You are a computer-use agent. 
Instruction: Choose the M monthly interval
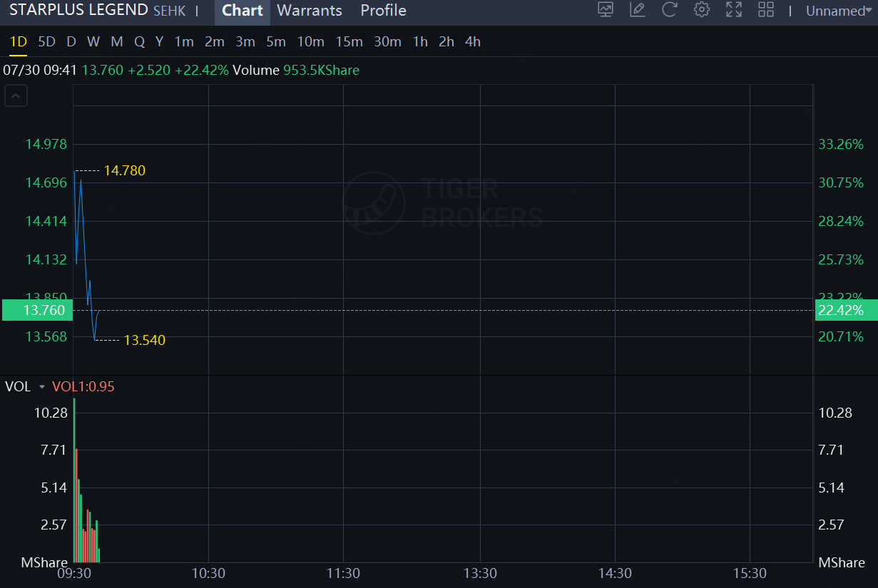(x=117, y=42)
